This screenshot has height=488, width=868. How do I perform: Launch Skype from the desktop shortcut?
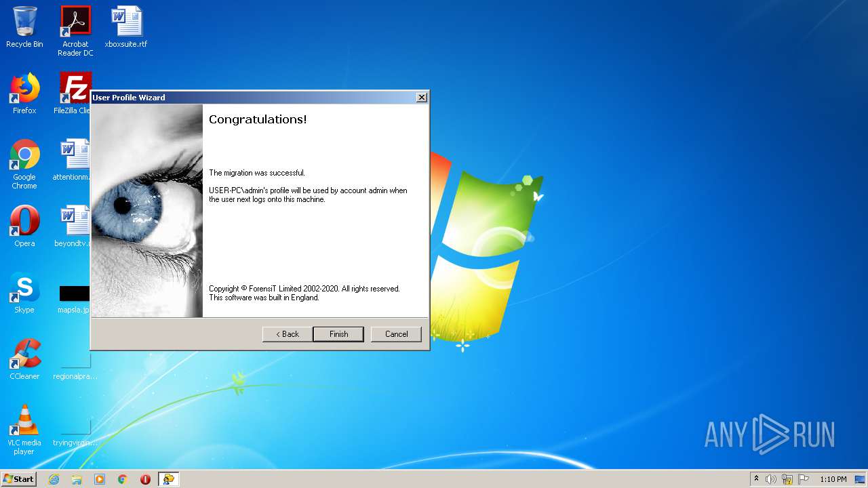point(24,293)
